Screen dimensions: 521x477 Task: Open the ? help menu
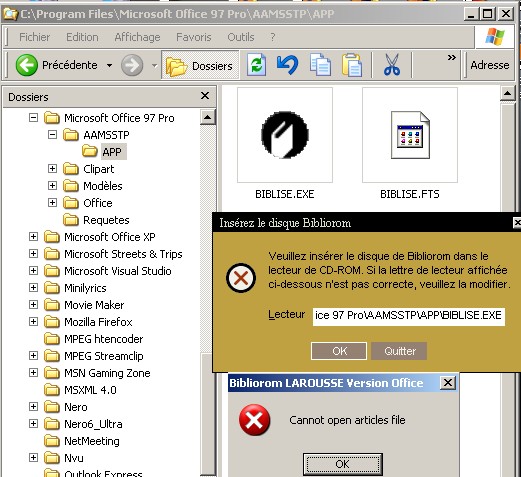pyautogui.click(x=273, y=37)
